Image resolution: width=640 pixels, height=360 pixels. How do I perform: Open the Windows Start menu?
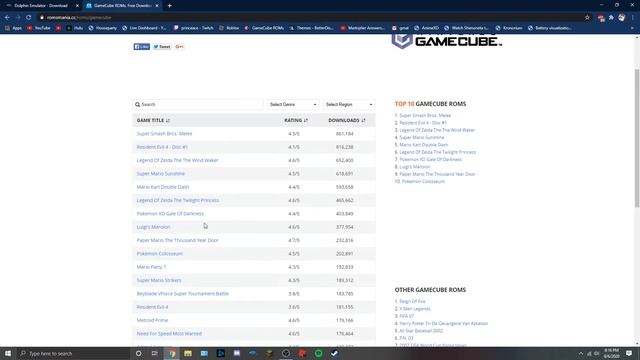[8, 353]
